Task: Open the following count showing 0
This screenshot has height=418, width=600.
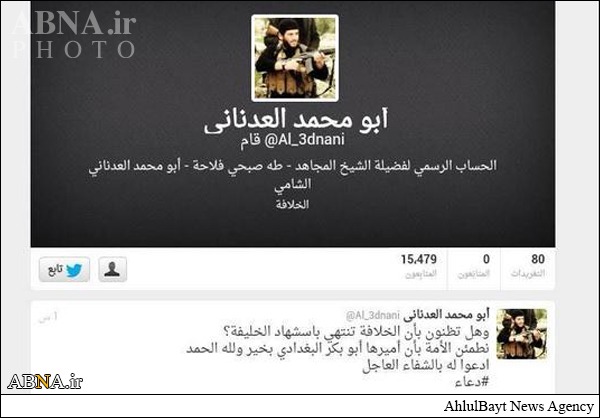Action: pos(474,266)
